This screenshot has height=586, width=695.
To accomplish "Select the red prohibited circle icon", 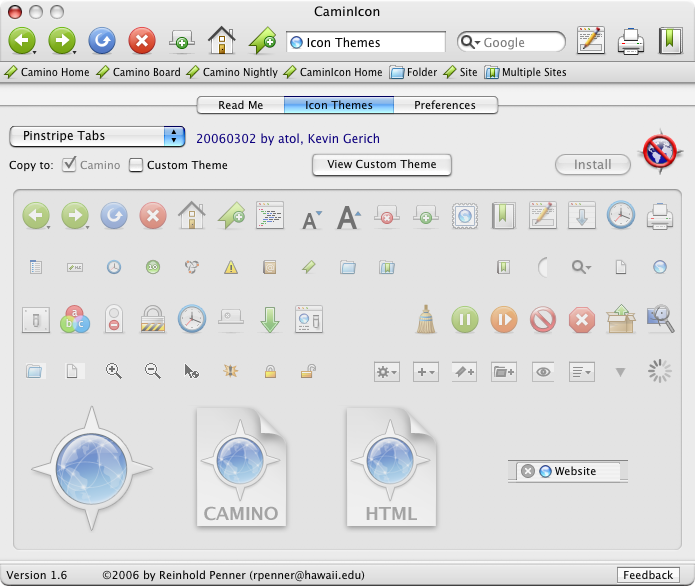I will point(543,320).
